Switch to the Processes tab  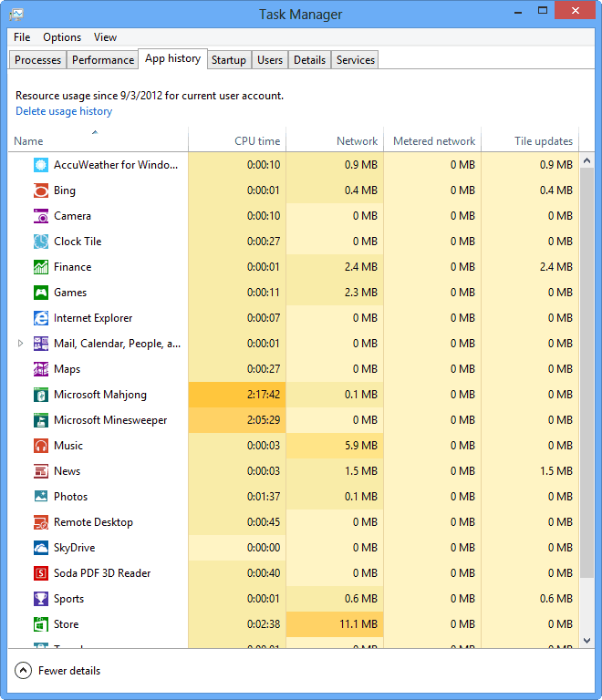click(x=37, y=60)
